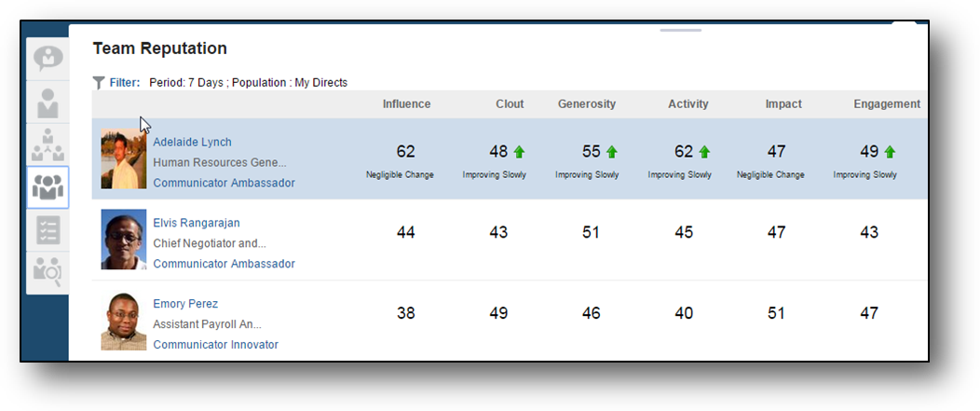Click the filter funnel icon
980x411 pixels.
pos(99,83)
